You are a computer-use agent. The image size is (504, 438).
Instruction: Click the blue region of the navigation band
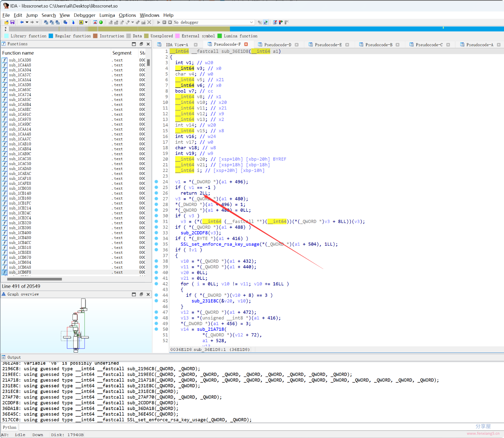pyautogui.click(x=367, y=29)
